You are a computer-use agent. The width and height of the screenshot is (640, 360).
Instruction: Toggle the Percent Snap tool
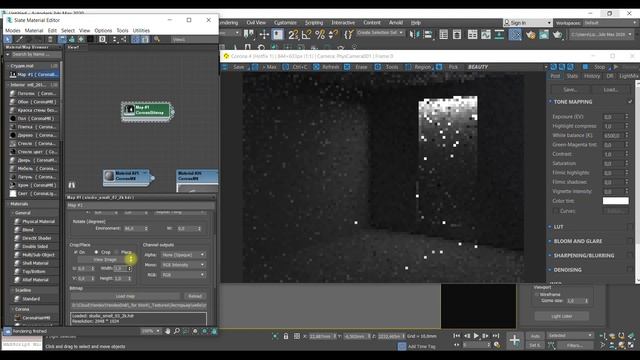coord(320,35)
